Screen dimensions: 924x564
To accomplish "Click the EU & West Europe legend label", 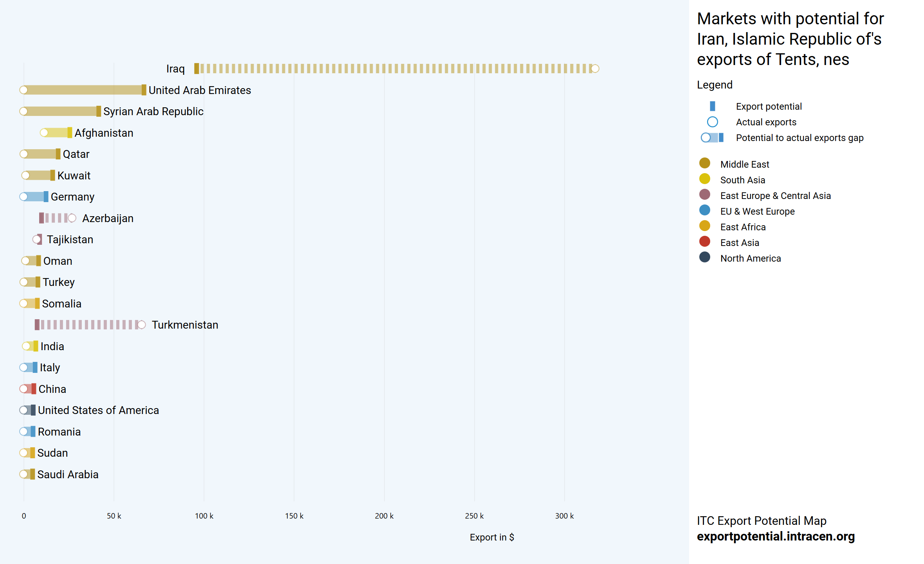I will point(757,211).
